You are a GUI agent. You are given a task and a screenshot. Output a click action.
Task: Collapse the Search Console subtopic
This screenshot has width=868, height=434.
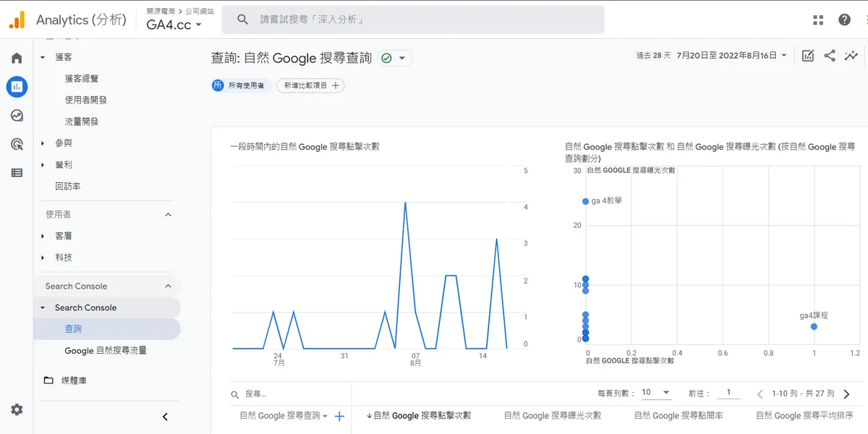point(43,307)
